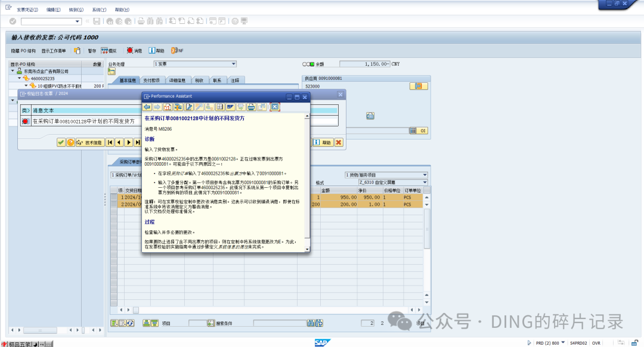Click the search next binoculars icon
Image resolution: width=644 pixels, height=347 pixels.
pos(319,323)
